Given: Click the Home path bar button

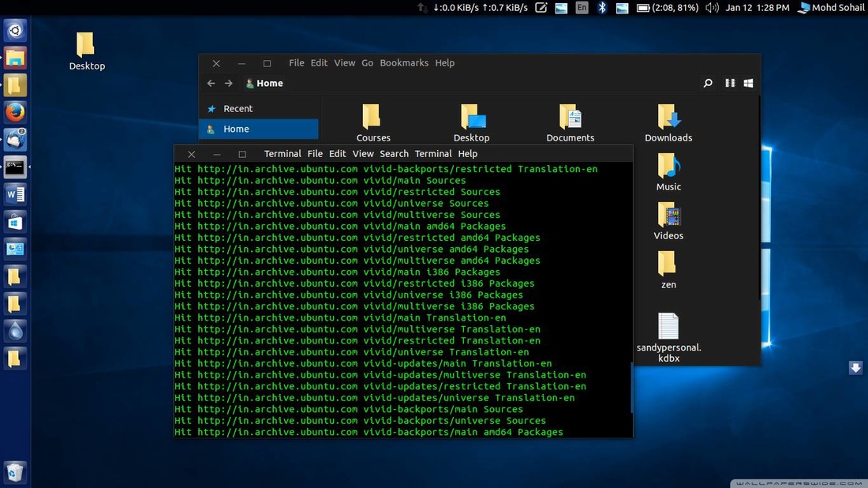Looking at the screenshot, I should pyautogui.click(x=264, y=83).
